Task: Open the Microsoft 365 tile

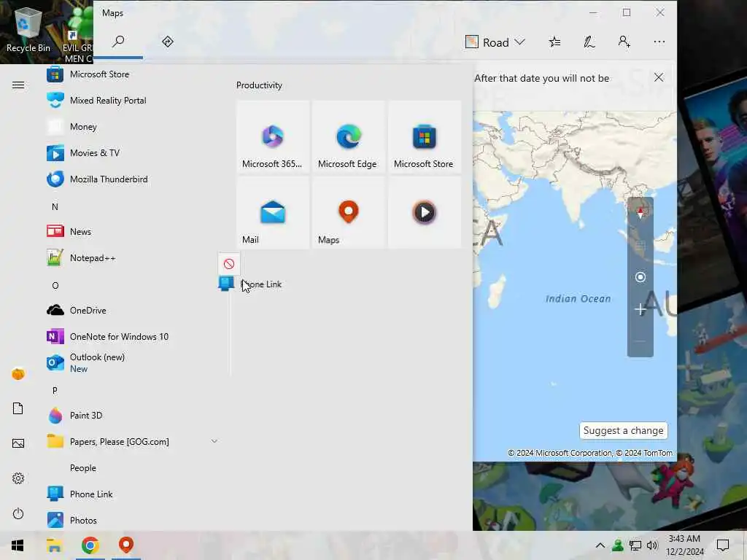Action: coord(273,136)
